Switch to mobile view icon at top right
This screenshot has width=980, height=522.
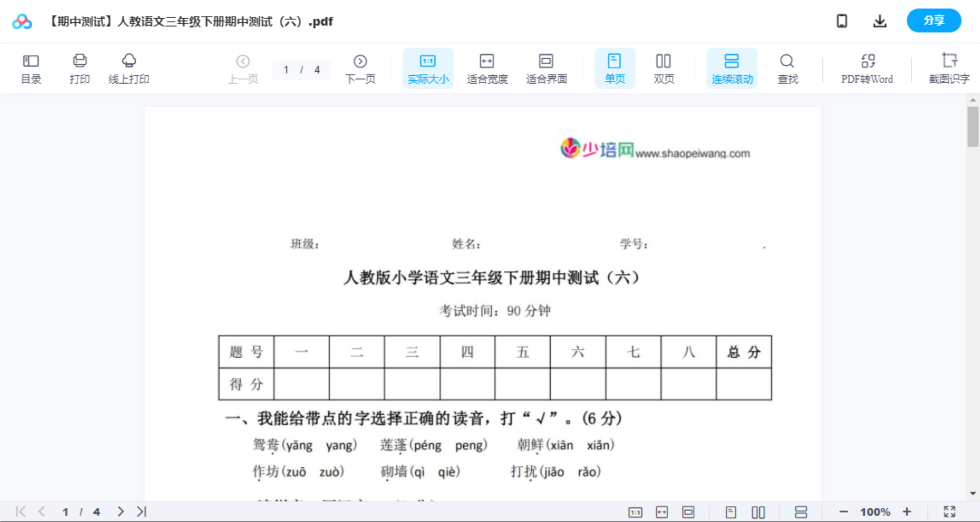click(842, 20)
